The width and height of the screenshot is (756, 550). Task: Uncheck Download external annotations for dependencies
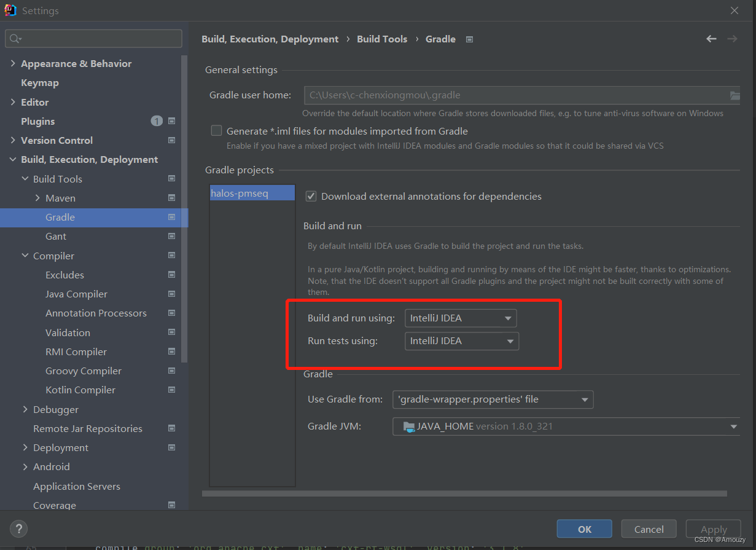(x=311, y=196)
